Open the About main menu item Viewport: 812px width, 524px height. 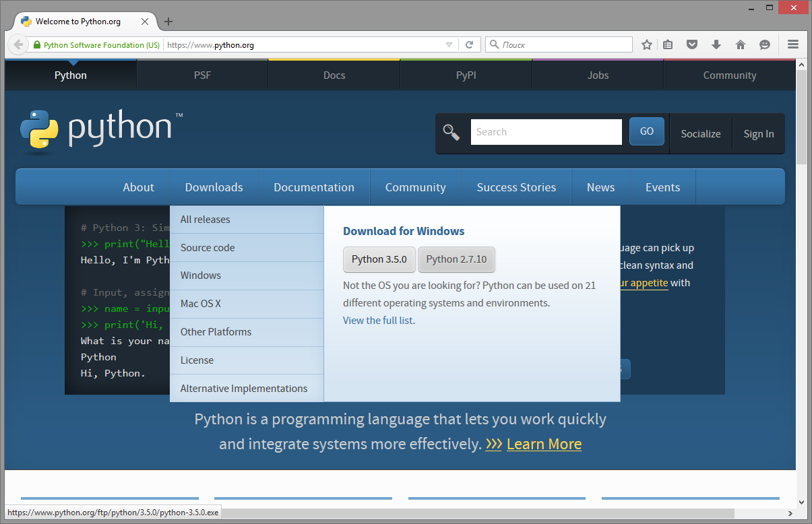click(x=138, y=187)
